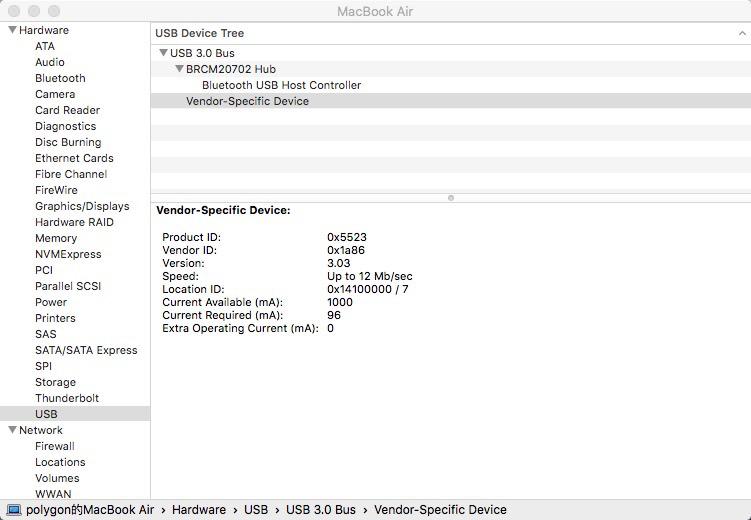
Task: Select Hardware RAID in the sidebar
Action: (74, 222)
